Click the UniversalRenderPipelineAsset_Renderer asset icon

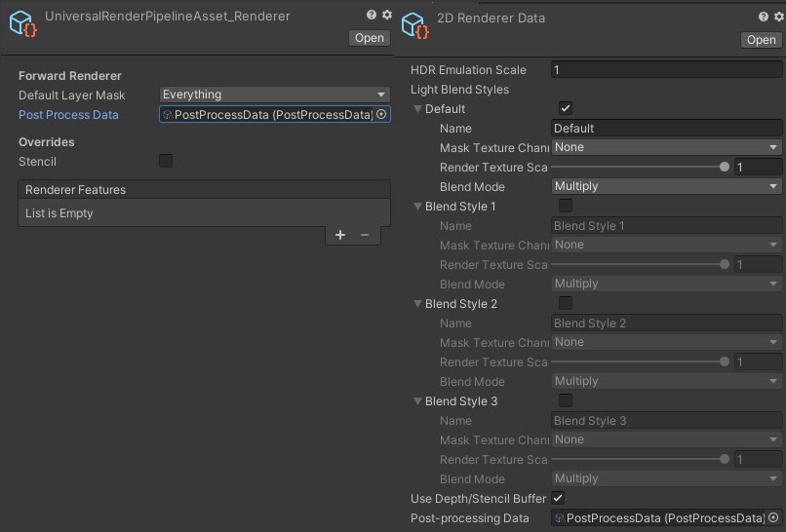click(23, 23)
